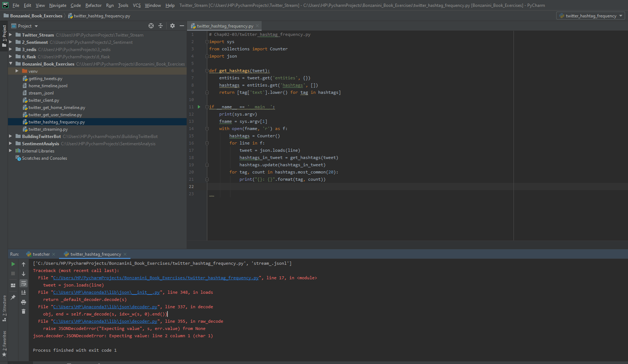This screenshot has height=364, width=628.
Task: Collapse the with-open block fold marker
Action: 207,129
